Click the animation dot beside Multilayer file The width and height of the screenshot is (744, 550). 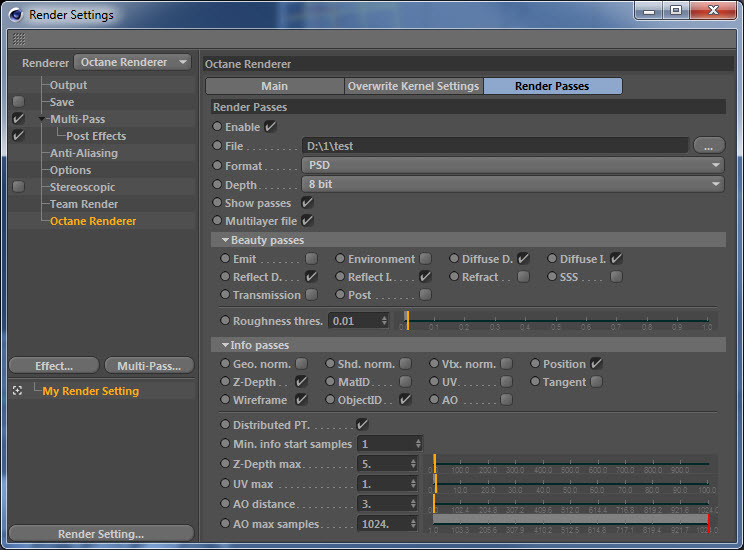tap(217, 220)
